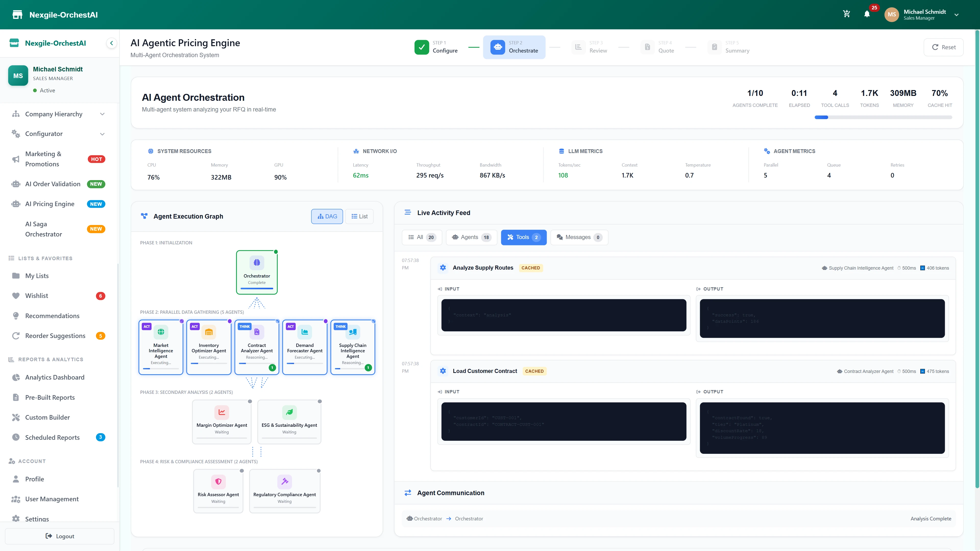
Task: Open the Michael Schmidt account dropdown
Action: (x=957, y=15)
